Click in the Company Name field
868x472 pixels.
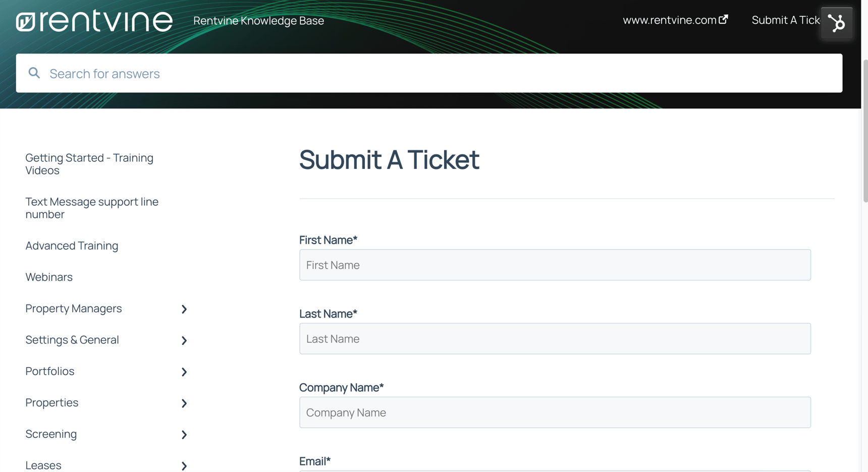coord(554,412)
